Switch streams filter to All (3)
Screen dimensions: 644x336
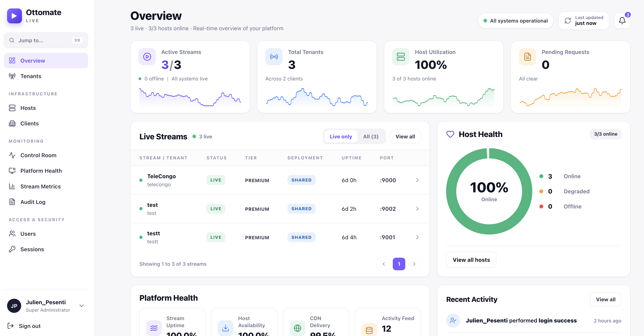[x=371, y=136]
